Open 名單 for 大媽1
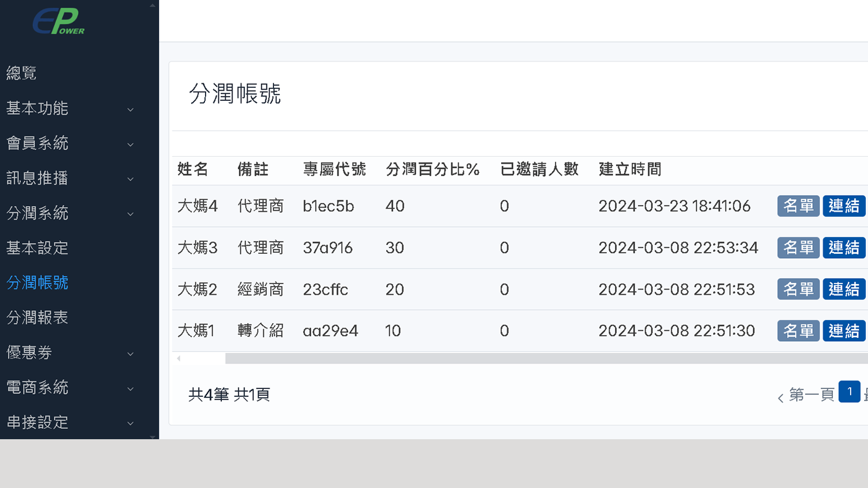Image resolution: width=868 pixels, height=488 pixels. 798,331
